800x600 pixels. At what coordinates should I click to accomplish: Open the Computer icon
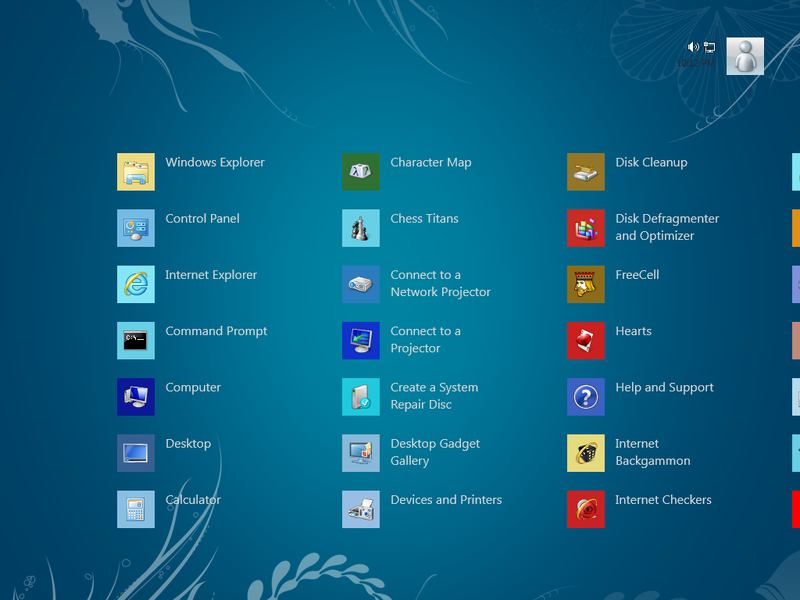(x=136, y=397)
